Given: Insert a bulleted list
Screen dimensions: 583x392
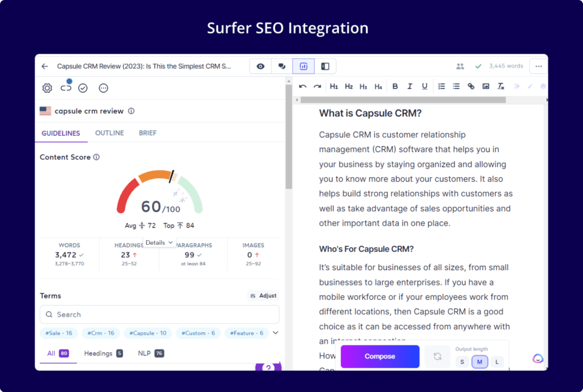Looking at the screenshot, I should 456,86.
